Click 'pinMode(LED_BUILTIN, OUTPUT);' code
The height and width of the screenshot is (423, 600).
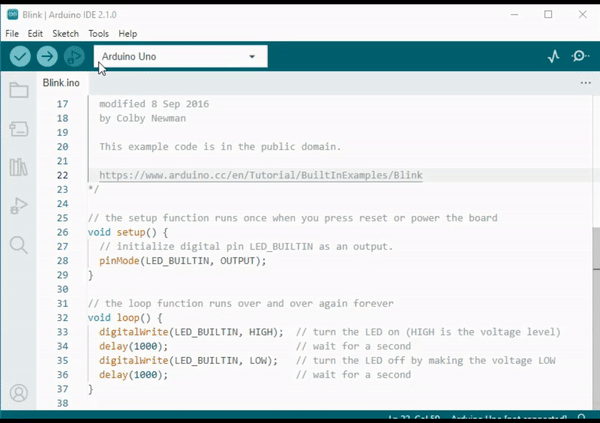(183, 261)
